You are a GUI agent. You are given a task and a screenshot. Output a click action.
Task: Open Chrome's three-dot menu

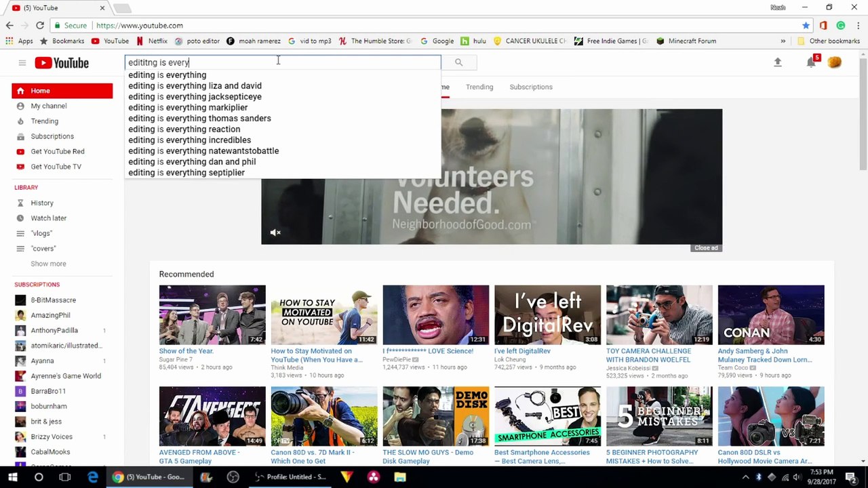point(858,25)
